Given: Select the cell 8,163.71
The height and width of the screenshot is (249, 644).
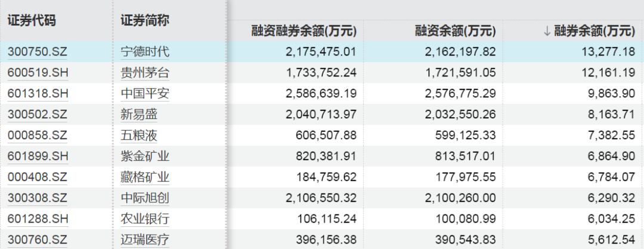Looking at the screenshot, I should click(x=612, y=115).
